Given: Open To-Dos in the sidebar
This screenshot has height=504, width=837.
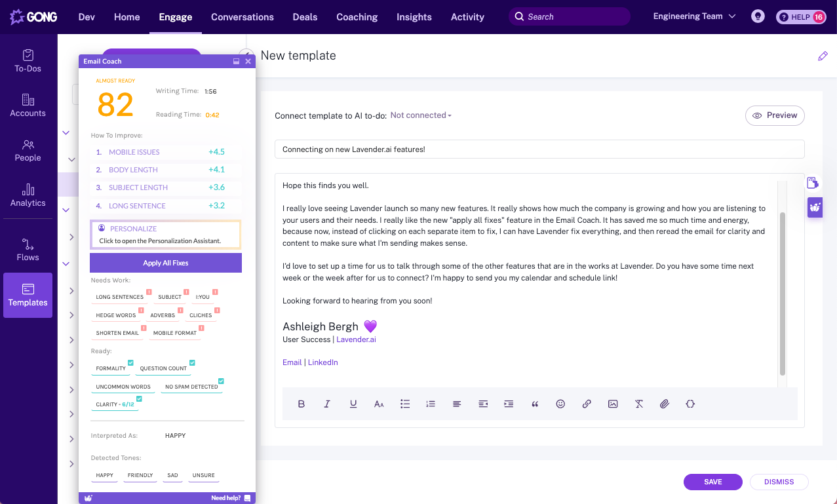Looking at the screenshot, I should click(x=28, y=61).
